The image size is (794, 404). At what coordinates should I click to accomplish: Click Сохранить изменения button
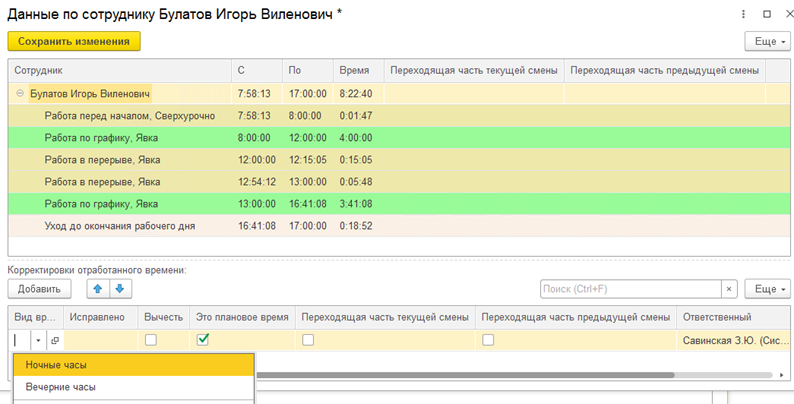[x=74, y=41]
